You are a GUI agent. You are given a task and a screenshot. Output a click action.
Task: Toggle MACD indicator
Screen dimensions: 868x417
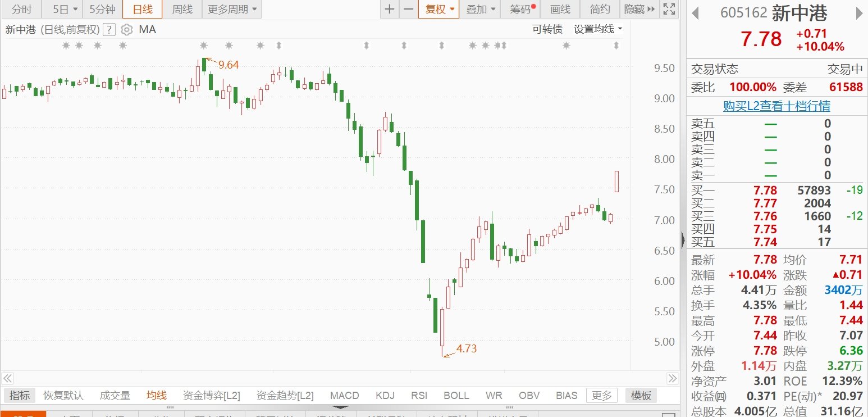coord(344,396)
